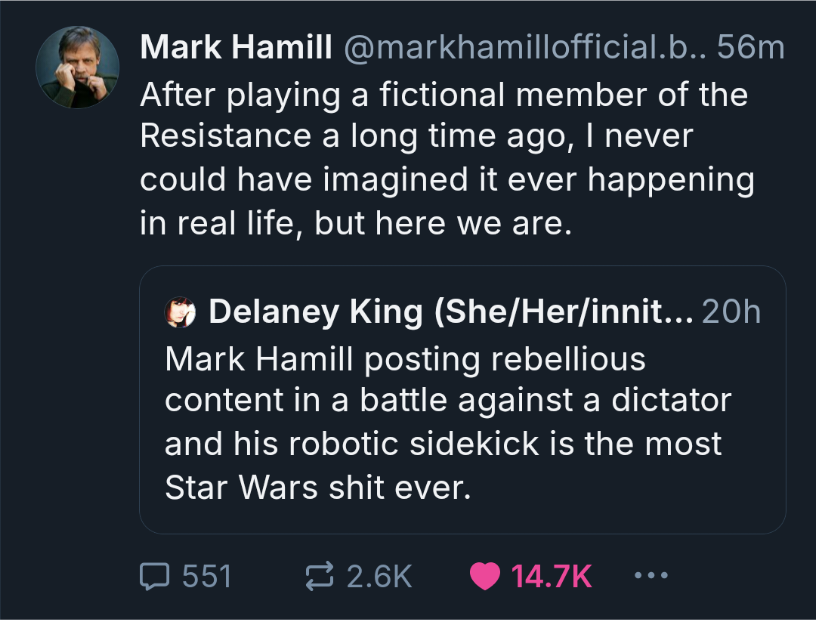Click the Mark Hamill display name
Image resolution: width=816 pixels, height=620 pixels.
click(237, 46)
